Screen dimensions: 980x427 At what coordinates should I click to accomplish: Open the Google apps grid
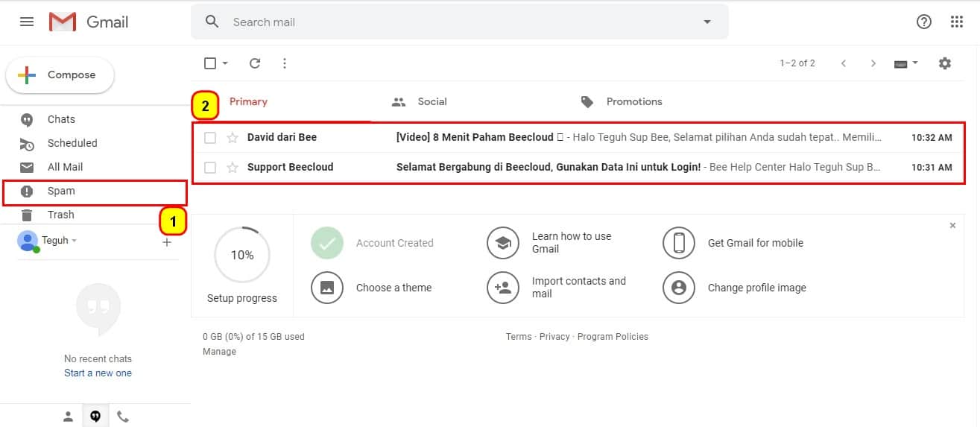tap(957, 22)
